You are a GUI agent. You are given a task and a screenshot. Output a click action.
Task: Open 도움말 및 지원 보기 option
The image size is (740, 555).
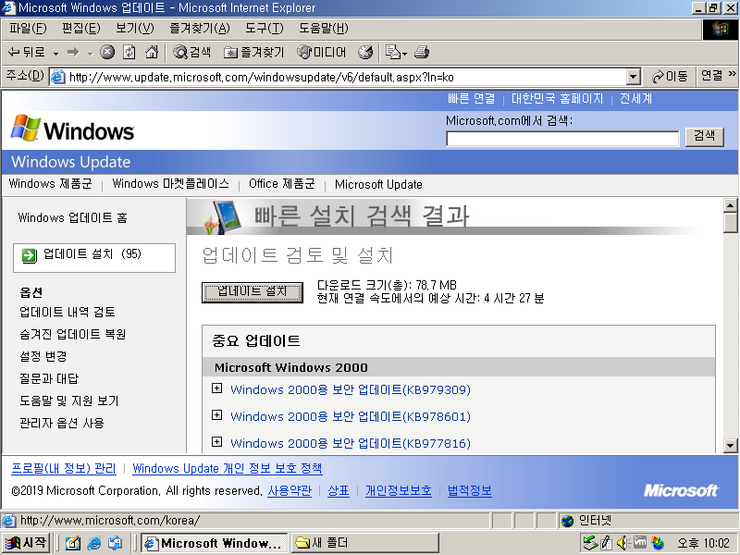click(69, 401)
